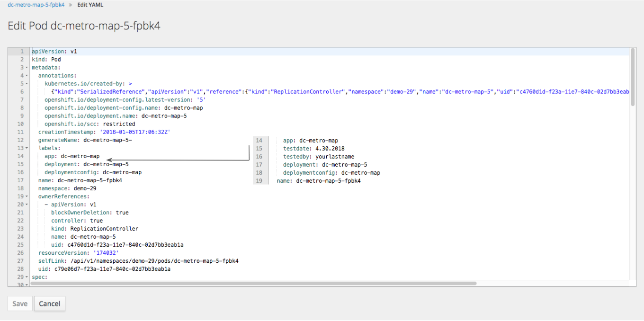Click line number 12 in the gutter

click(x=20, y=140)
